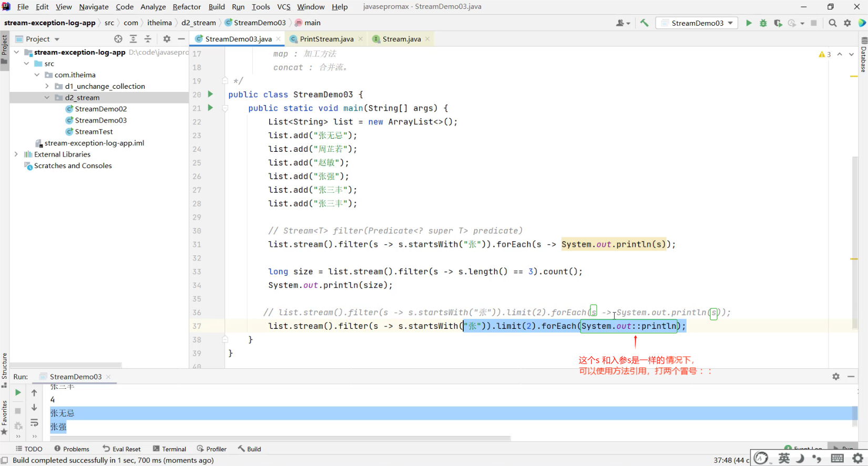This screenshot has width=868, height=466.
Task: Hide the Project panel with minus icon
Action: pos(181,39)
